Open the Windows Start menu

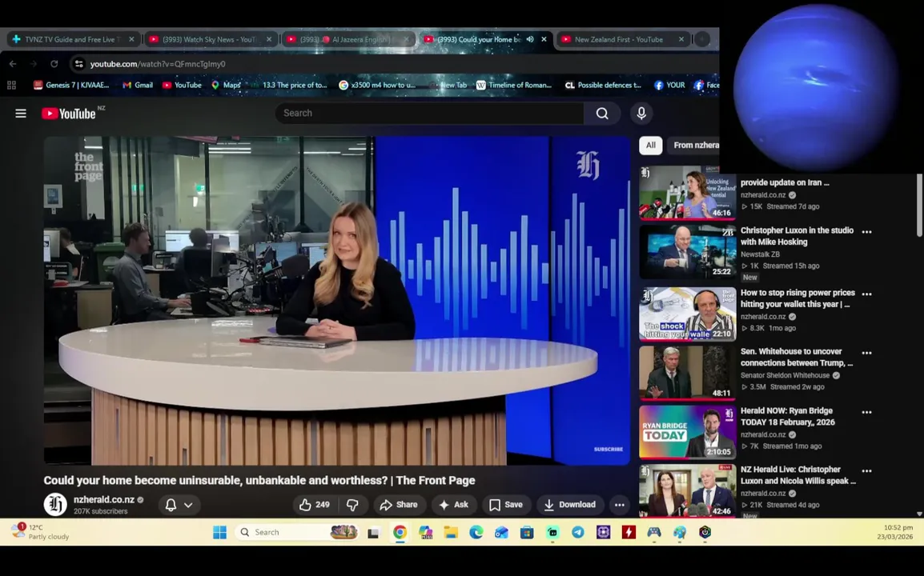coord(219,533)
